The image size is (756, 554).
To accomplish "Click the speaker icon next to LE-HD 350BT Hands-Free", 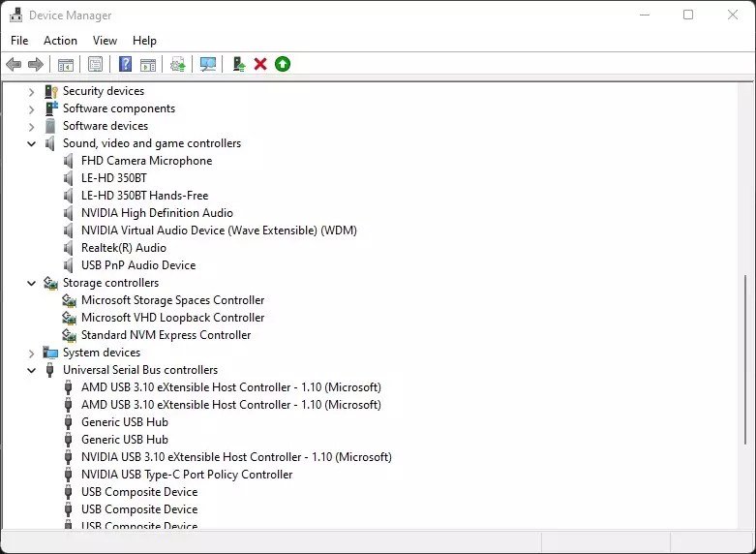I will pos(69,196).
